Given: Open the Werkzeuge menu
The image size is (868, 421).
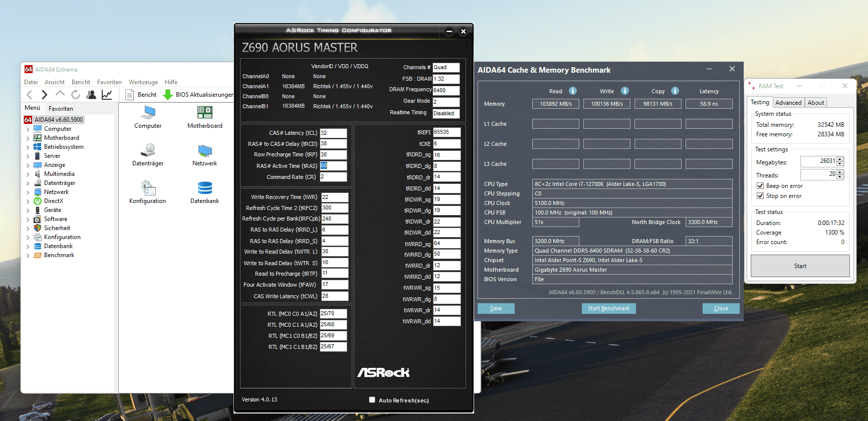Looking at the screenshot, I should [143, 82].
